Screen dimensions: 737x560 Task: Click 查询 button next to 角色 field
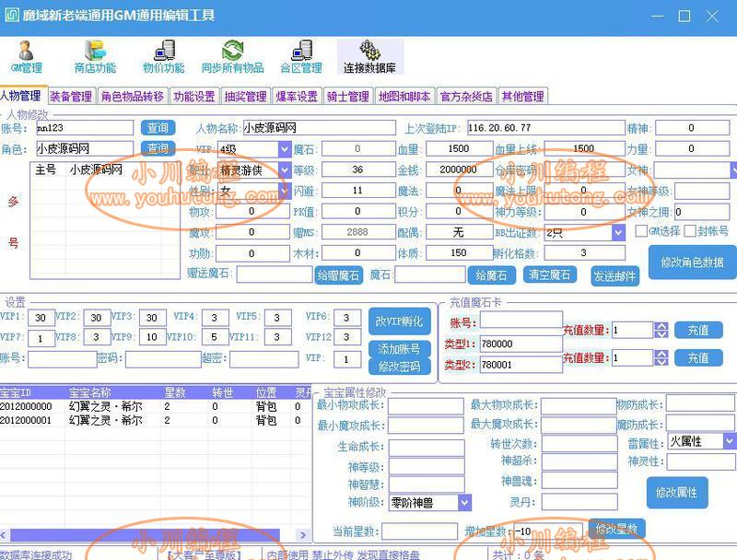158,148
